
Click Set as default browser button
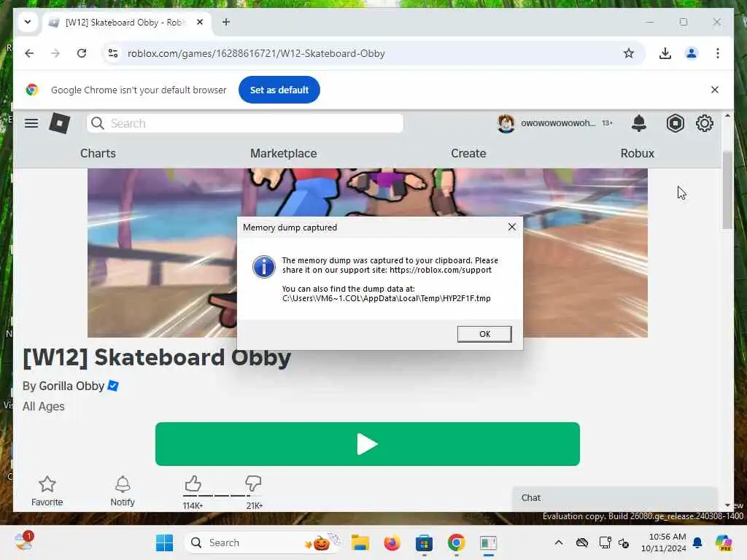click(x=279, y=90)
